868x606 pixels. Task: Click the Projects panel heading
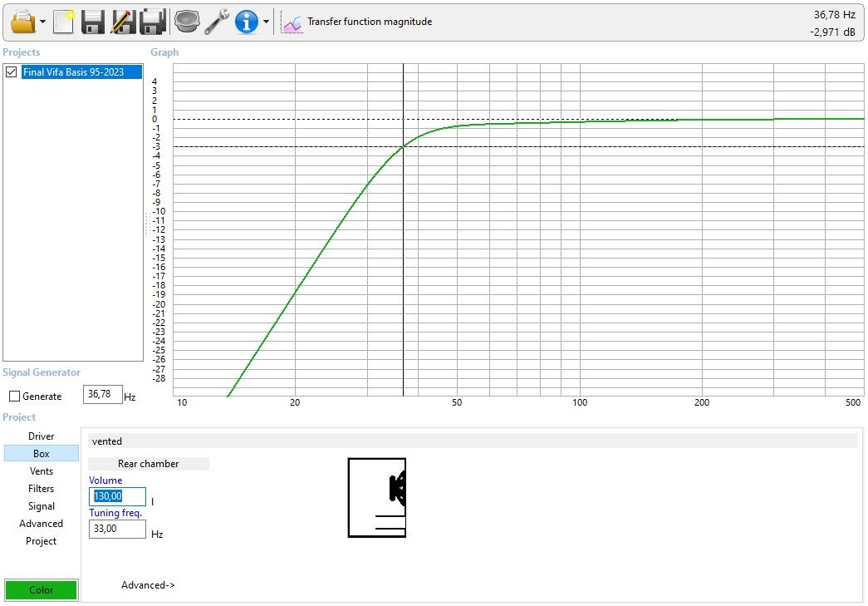click(x=21, y=52)
